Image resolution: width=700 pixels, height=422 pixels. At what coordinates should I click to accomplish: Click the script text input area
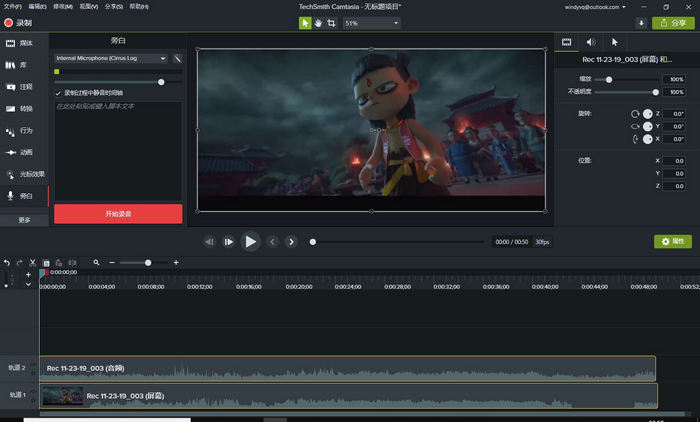pos(118,151)
